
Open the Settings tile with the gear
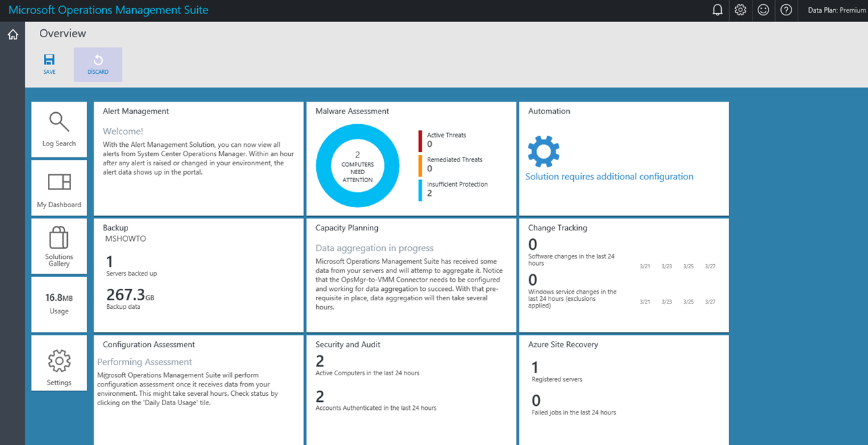(59, 363)
